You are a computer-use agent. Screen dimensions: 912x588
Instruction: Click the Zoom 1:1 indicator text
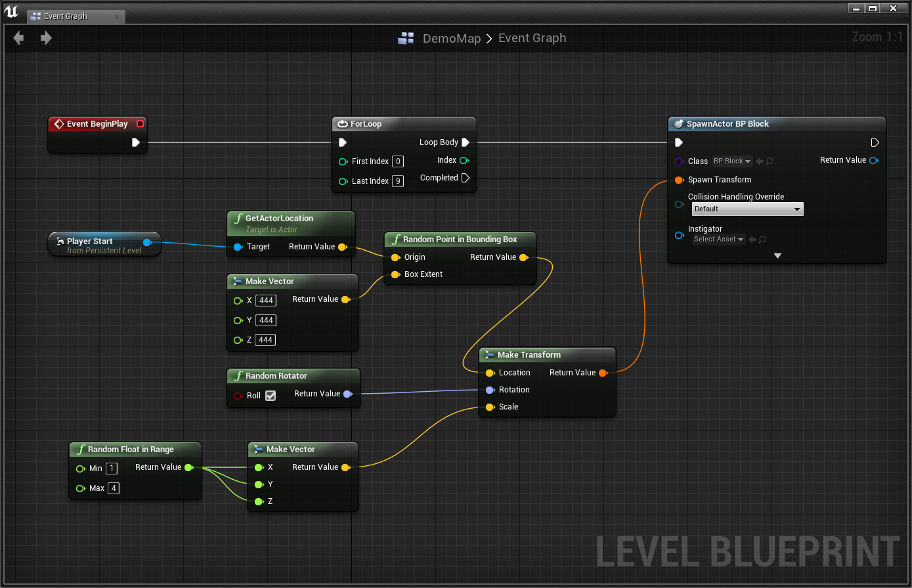(877, 37)
